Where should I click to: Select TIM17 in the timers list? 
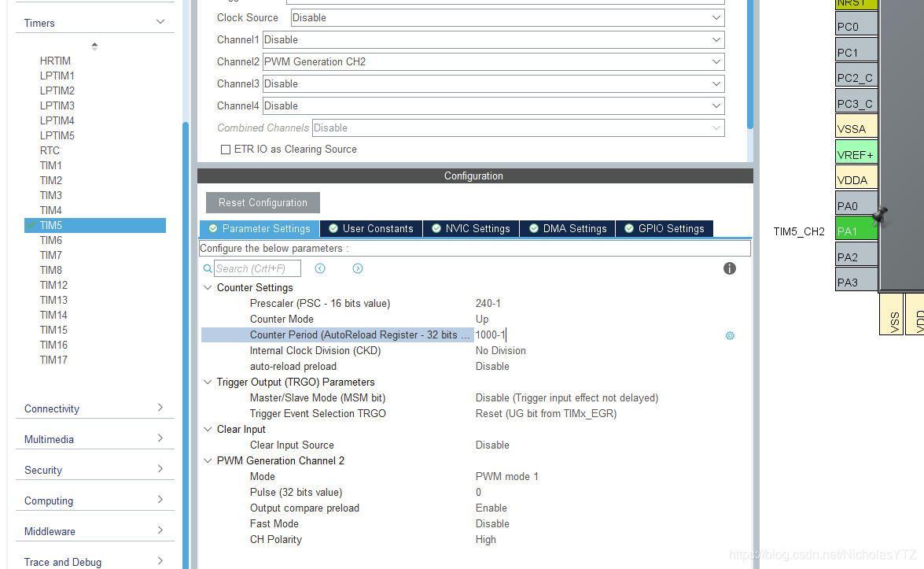pyautogui.click(x=53, y=360)
